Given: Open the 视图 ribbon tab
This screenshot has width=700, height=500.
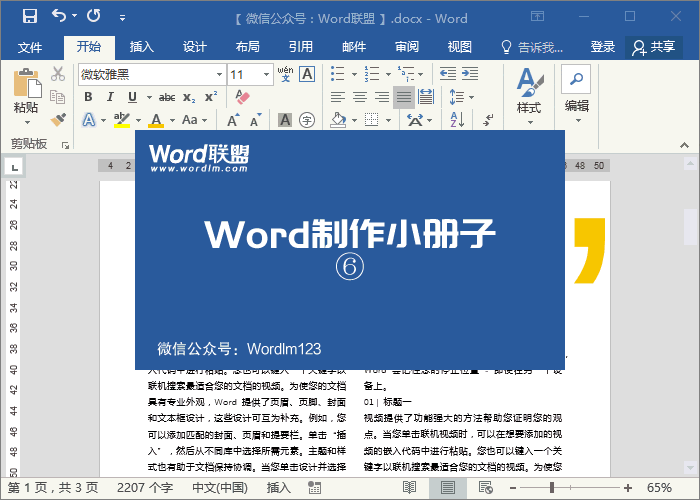Looking at the screenshot, I should [x=460, y=46].
